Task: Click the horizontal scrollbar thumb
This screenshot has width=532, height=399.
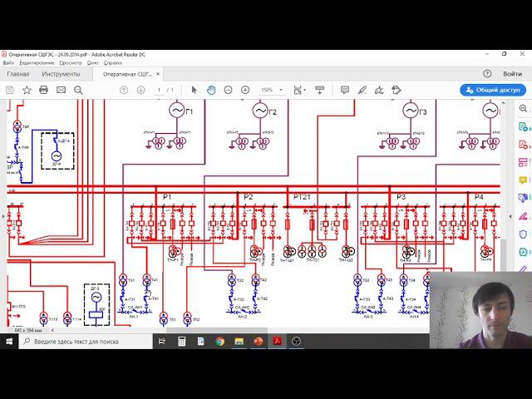Action: point(217,330)
